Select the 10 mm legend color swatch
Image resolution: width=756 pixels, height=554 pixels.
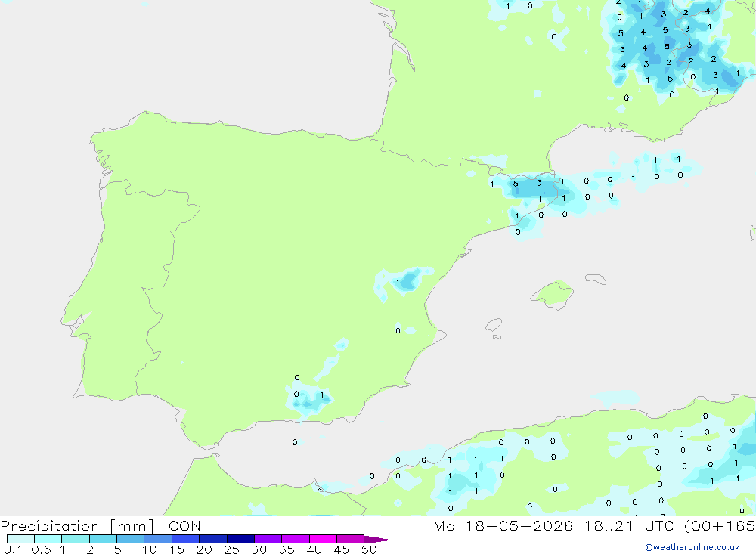coord(158,539)
